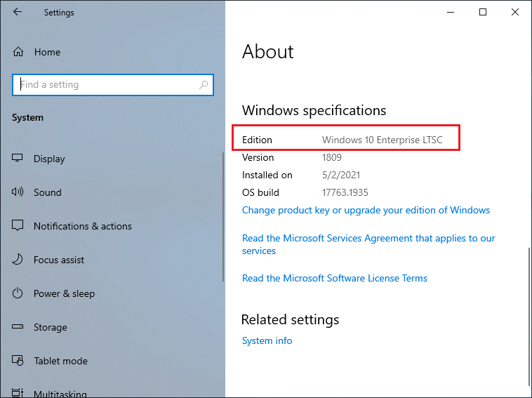Maximize the Settings window
Image resolution: width=532 pixels, height=398 pixels.
(483, 12)
